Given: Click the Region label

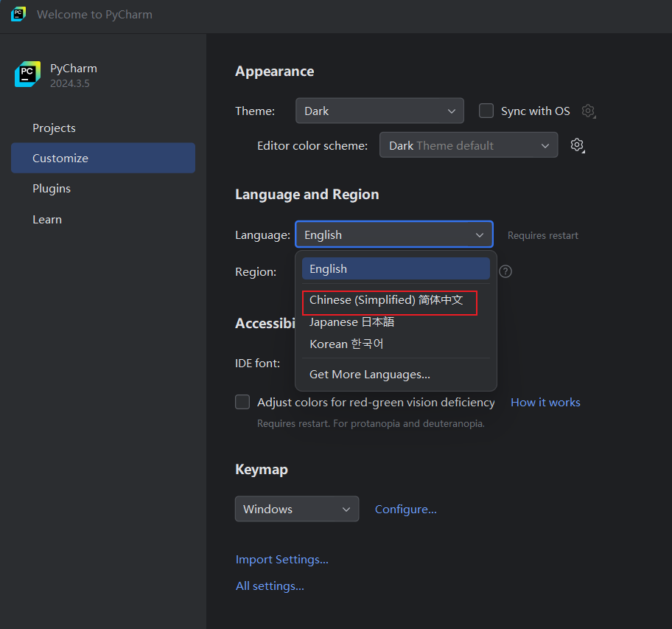Looking at the screenshot, I should pos(256,272).
